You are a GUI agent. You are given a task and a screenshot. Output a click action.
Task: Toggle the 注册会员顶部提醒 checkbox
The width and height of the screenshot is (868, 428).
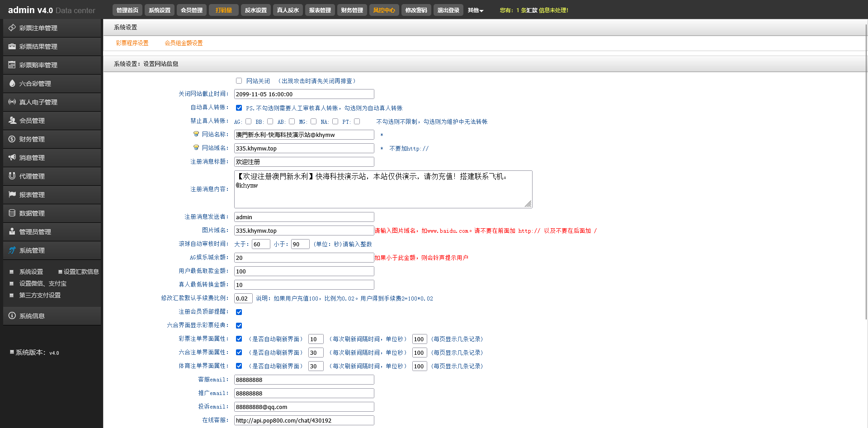(x=239, y=312)
